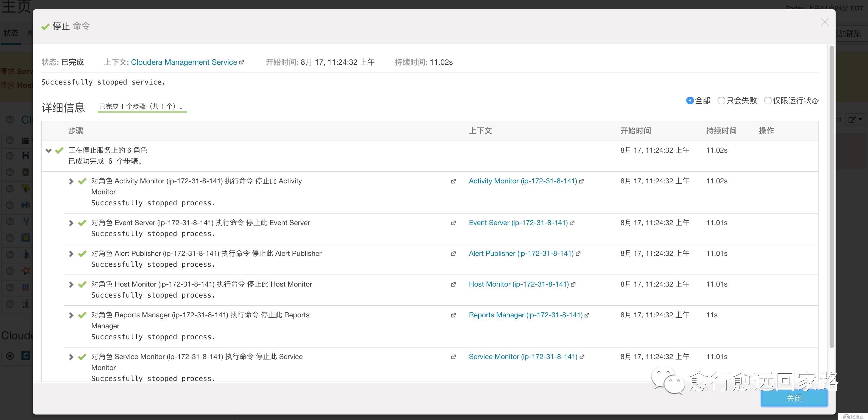
Task: Expand the Service Monitor stop step
Action: click(x=71, y=357)
